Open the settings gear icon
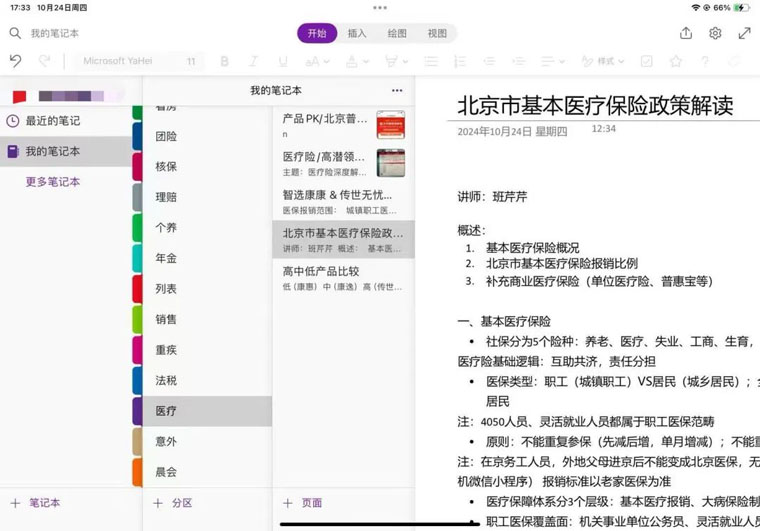Screen dimensions: 760x531 click(x=715, y=33)
